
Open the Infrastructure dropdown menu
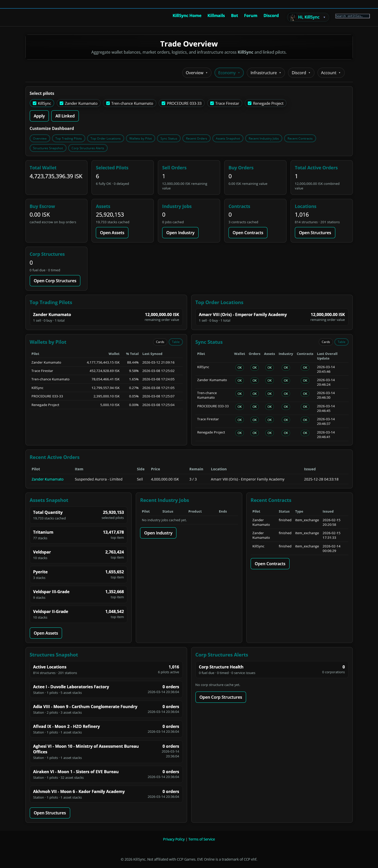[265, 73]
